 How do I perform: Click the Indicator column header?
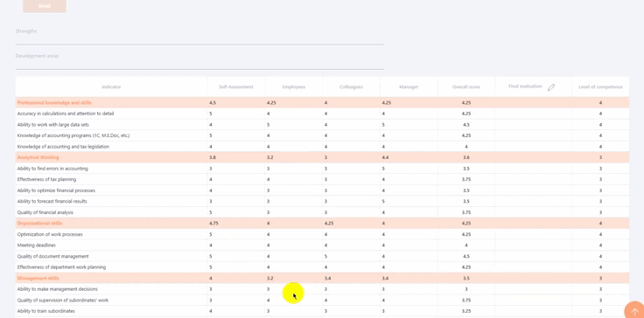pyautogui.click(x=111, y=87)
